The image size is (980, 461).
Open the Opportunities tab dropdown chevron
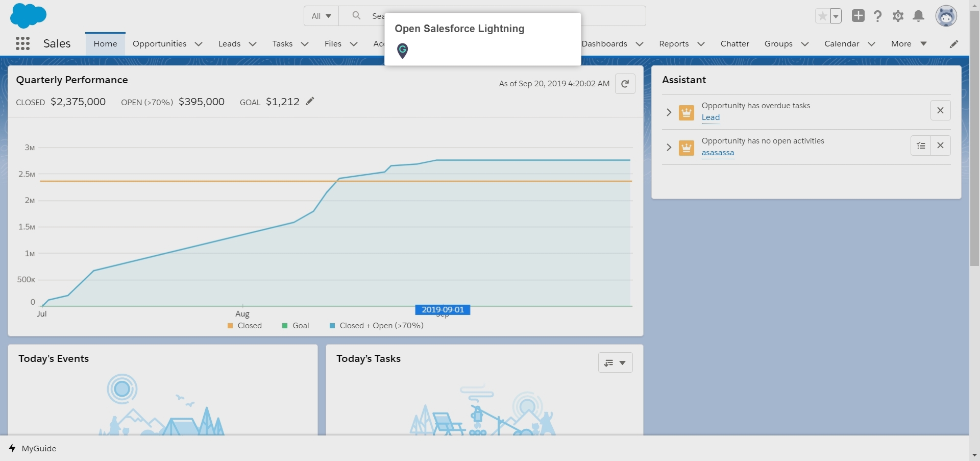point(199,44)
